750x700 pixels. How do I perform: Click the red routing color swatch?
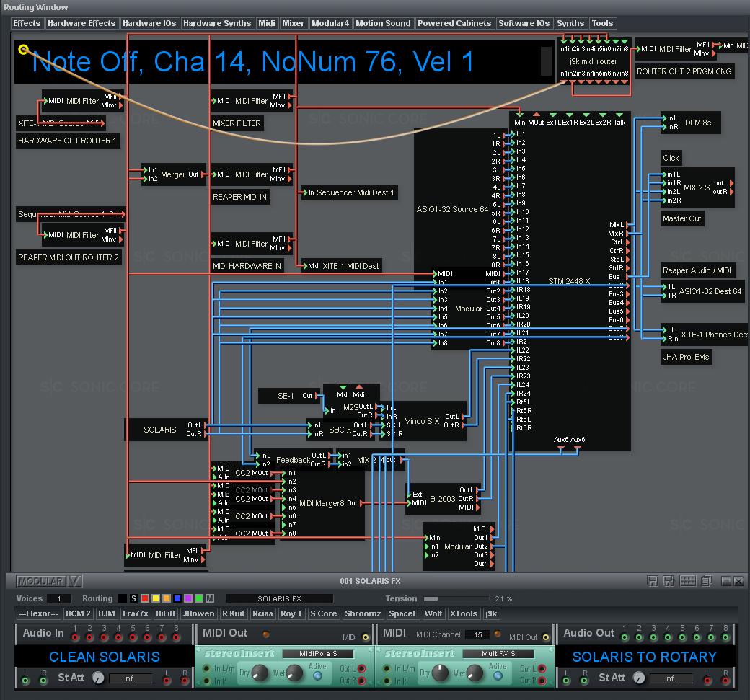(144, 598)
